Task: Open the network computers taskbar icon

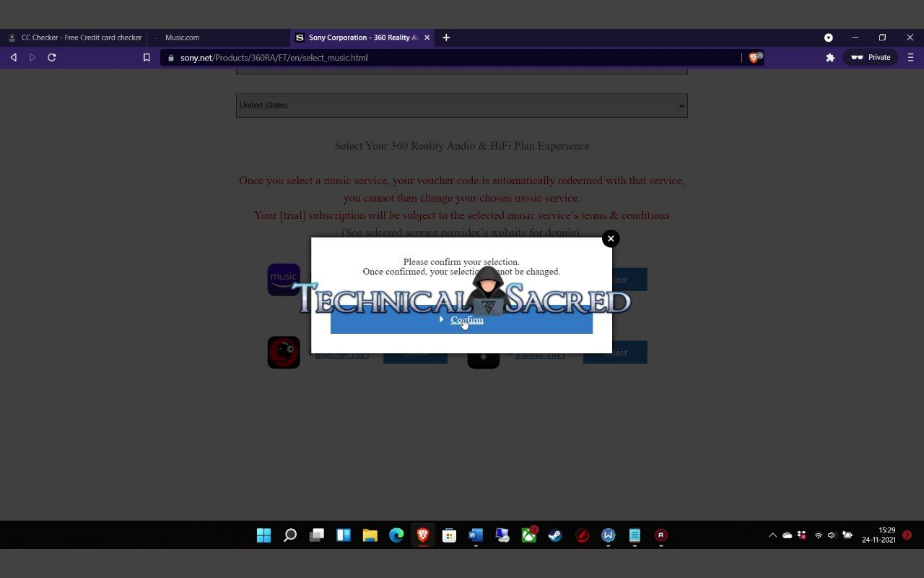Action: tap(502, 535)
